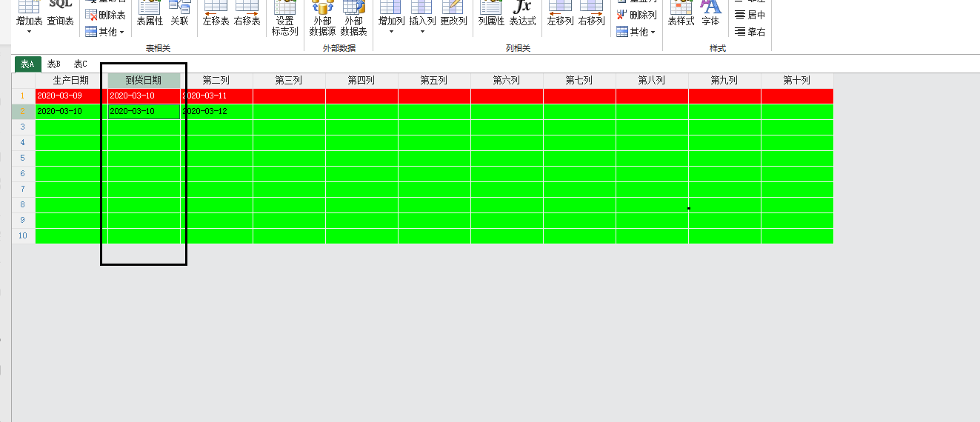Click 居中 center alignment button

750,15
